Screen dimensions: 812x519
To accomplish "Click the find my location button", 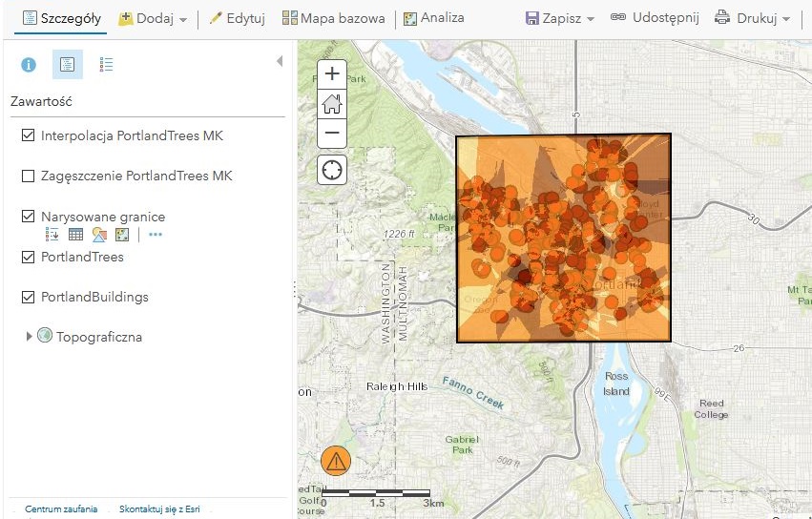I will (332, 171).
